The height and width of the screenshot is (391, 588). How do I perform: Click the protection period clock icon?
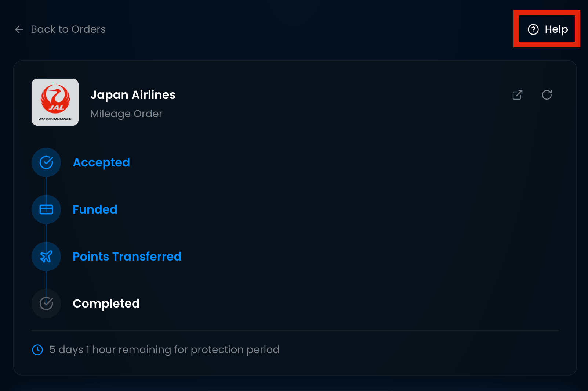coord(37,350)
